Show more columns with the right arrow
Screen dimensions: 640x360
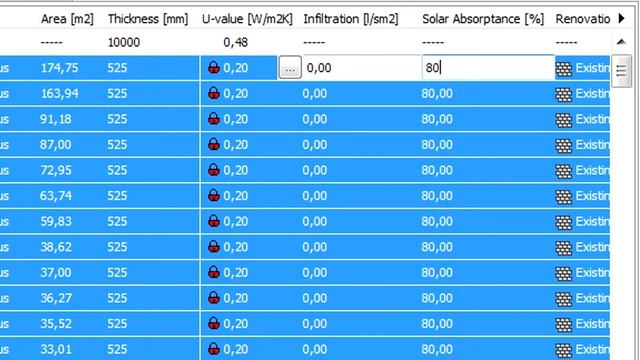(622, 18)
